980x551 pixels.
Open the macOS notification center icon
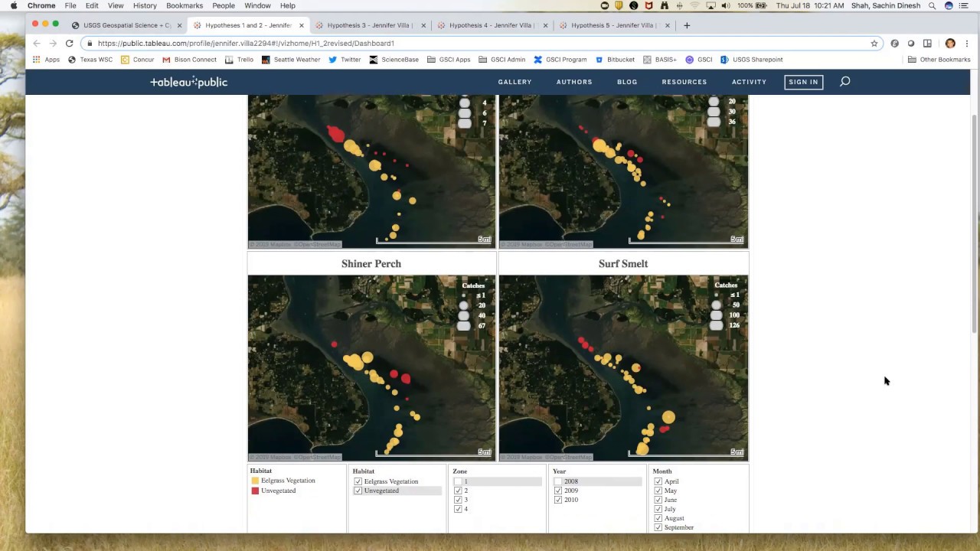click(x=964, y=5)
